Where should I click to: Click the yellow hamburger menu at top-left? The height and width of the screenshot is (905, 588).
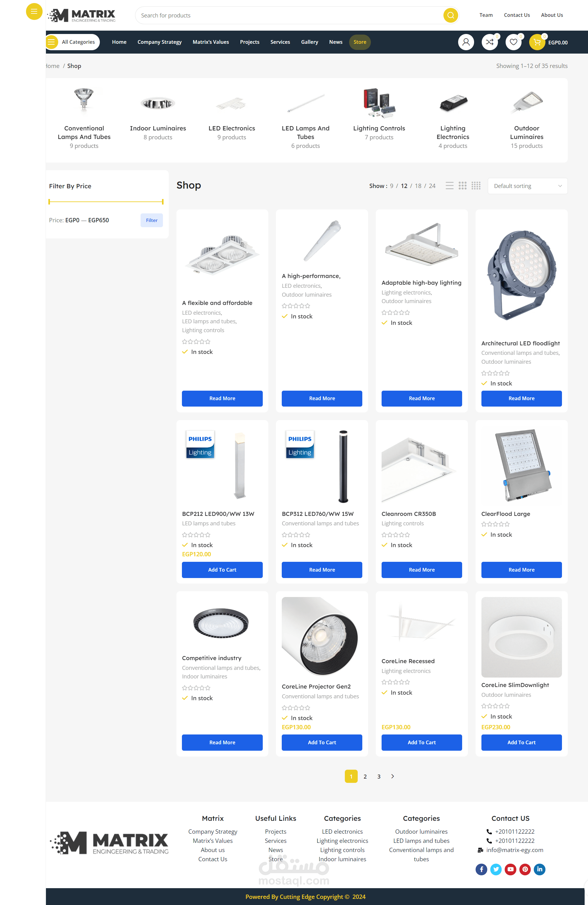34,11
